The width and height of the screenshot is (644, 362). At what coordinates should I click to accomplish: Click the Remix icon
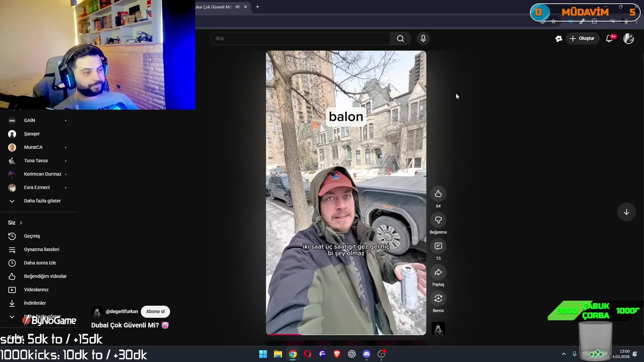click(x=438, y=299)
